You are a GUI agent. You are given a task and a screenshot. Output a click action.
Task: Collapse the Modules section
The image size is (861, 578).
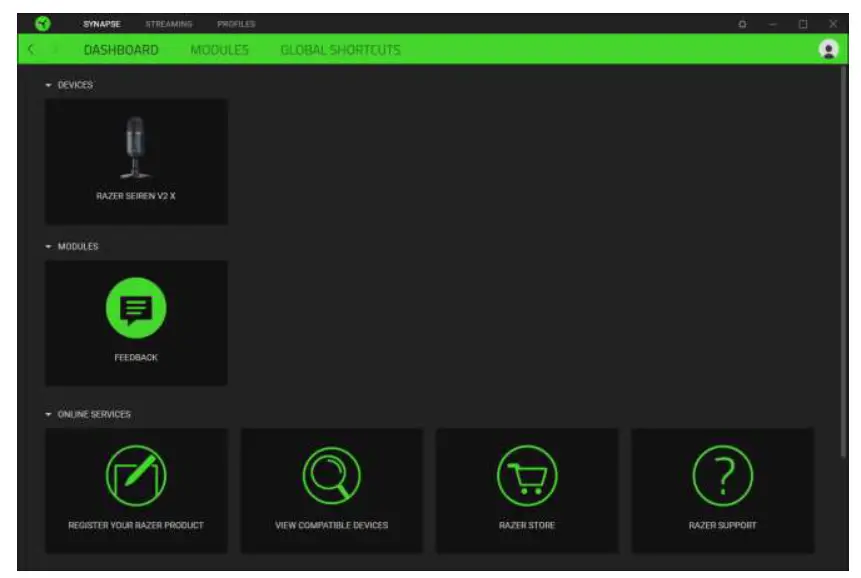point(48,246)
